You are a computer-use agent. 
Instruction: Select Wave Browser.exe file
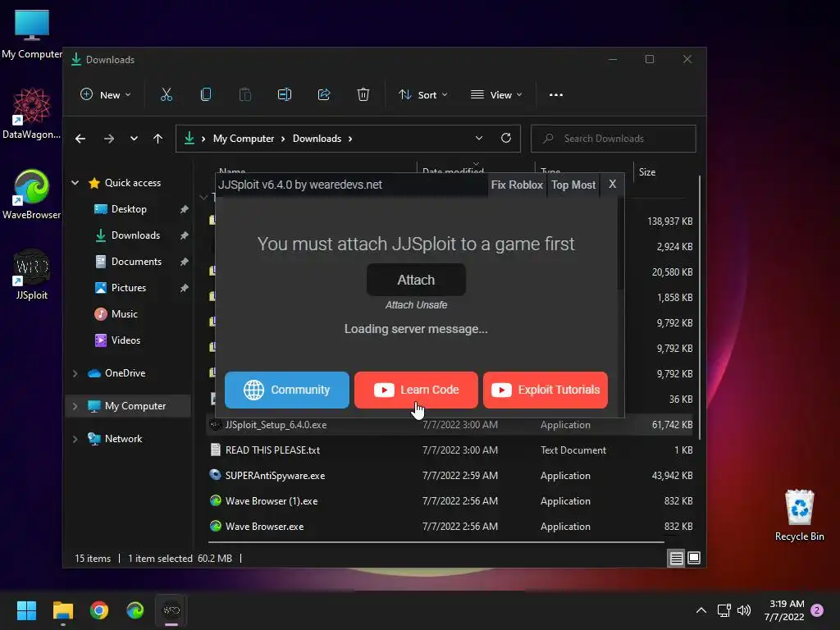(x=450, y=527)
